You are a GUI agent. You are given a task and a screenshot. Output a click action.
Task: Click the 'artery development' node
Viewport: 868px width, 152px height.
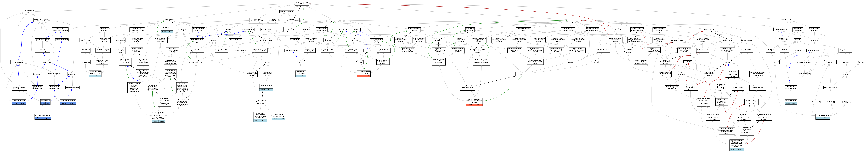(x=72, y=88)
